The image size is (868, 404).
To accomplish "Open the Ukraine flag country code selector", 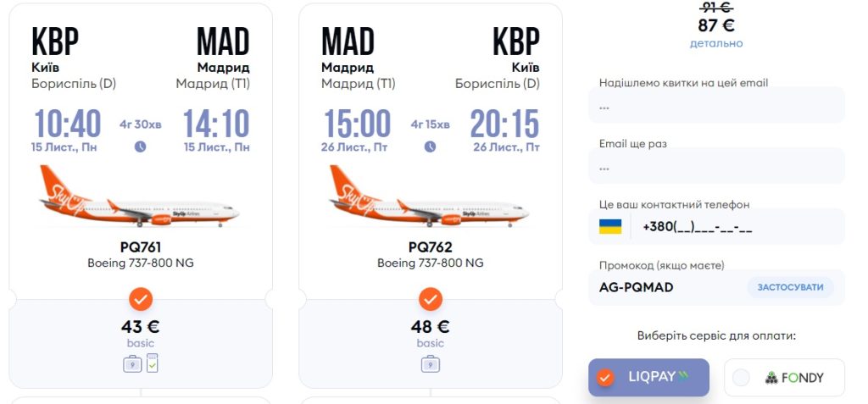I will pyautogui.click(x=610, y=227).
